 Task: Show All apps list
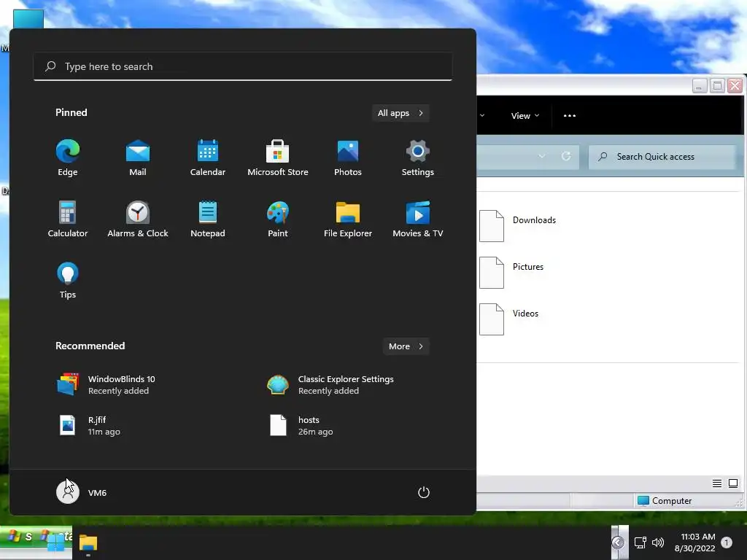coord(400,113)
